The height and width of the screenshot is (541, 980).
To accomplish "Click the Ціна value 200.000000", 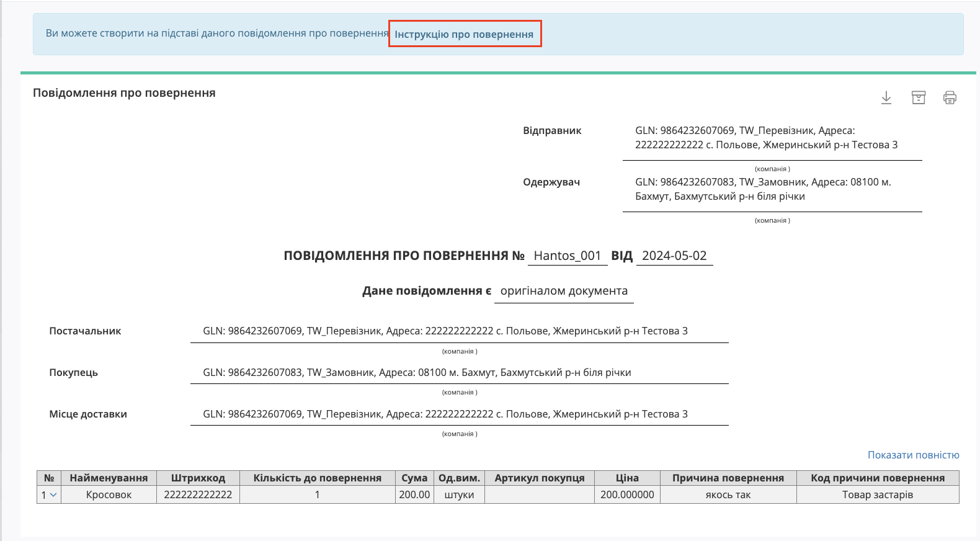I will click(627, 494).
